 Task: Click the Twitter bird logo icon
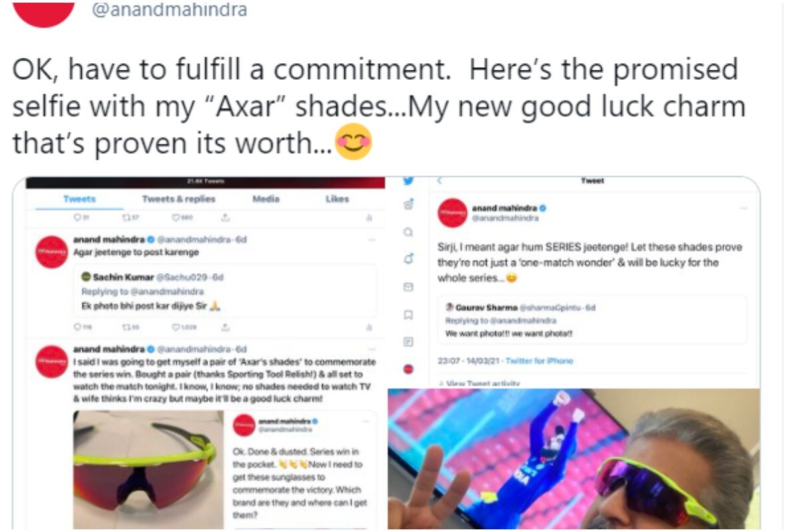point(408,180)
